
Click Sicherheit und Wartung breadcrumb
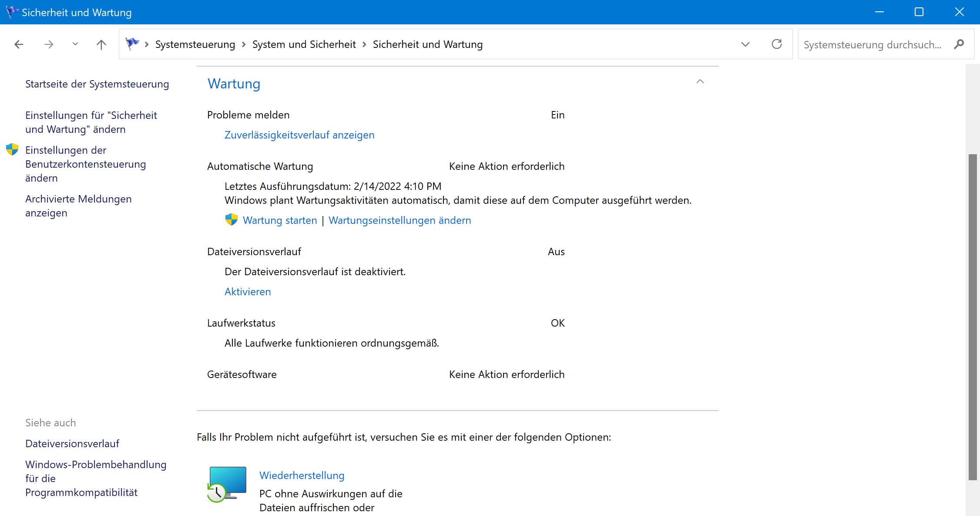(427, 44)
